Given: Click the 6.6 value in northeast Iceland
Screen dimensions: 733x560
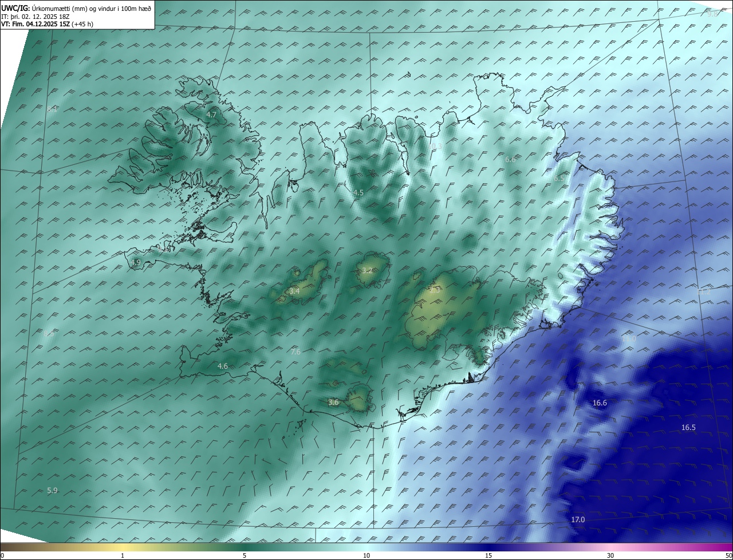Looking at the screenshot, I should 510,159.
